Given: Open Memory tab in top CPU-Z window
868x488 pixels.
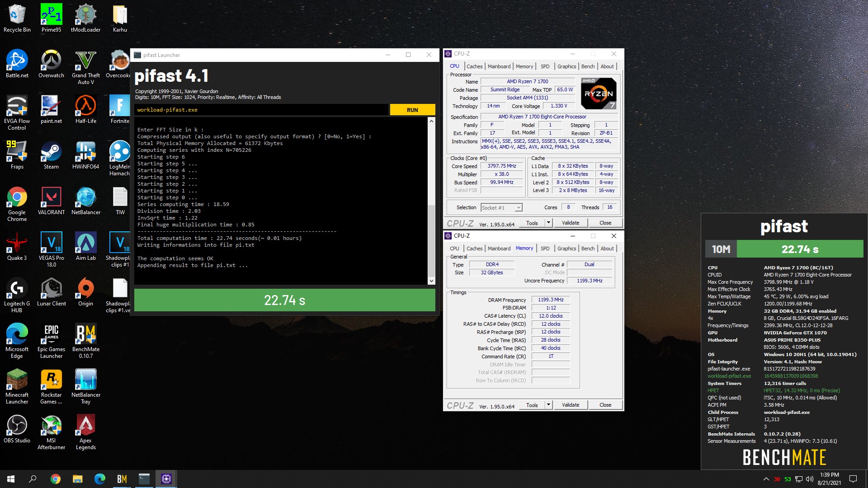Looking at the screenshot, I should click(x=524, y=66).
